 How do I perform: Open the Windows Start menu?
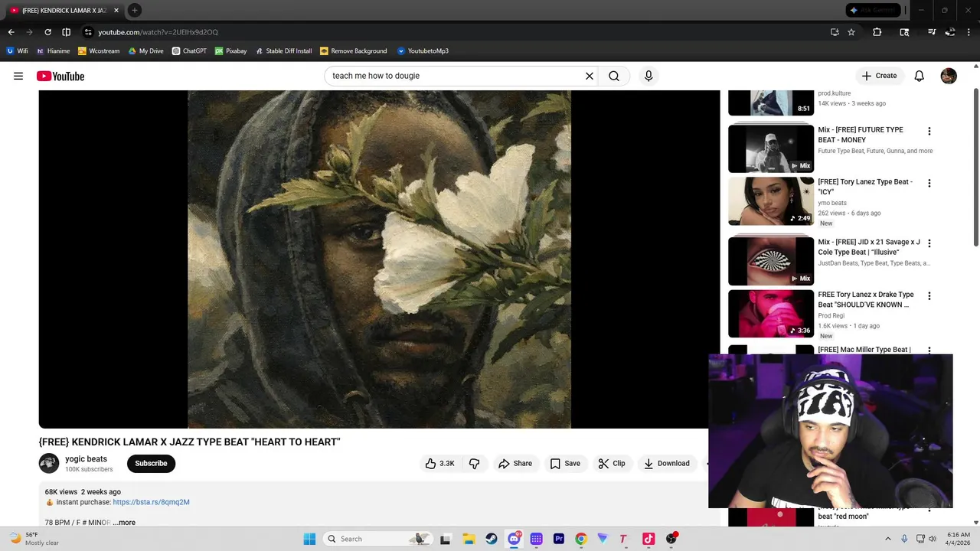[x=309, y=539]
